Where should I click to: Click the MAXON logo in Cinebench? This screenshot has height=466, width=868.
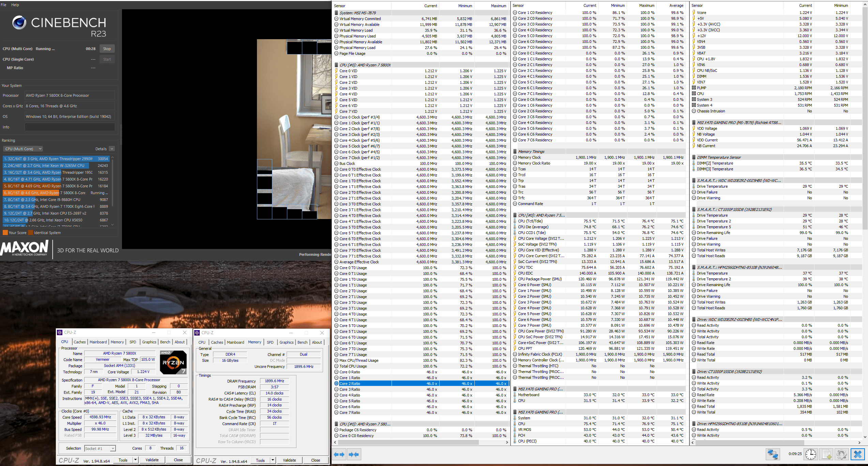25,248
